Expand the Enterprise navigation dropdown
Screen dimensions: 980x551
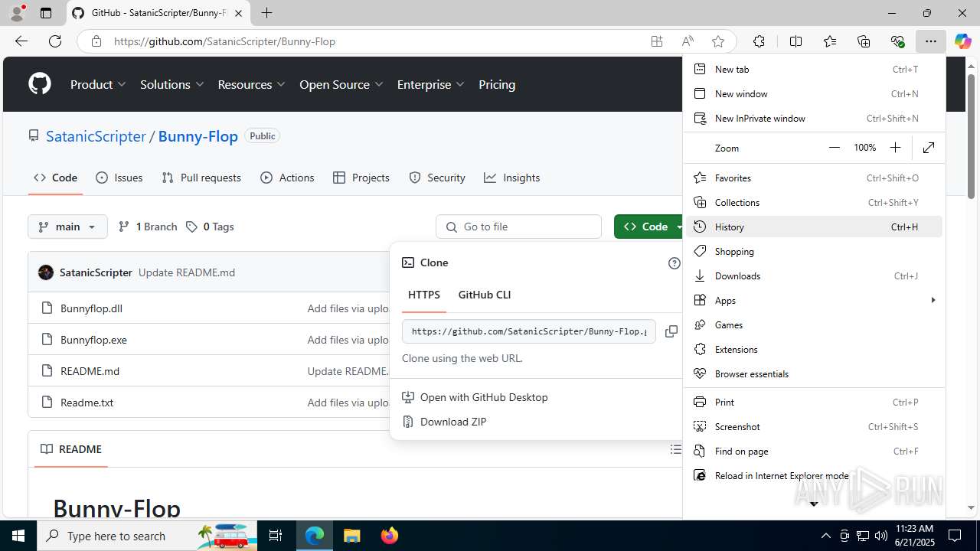click(x=430, y=84)
